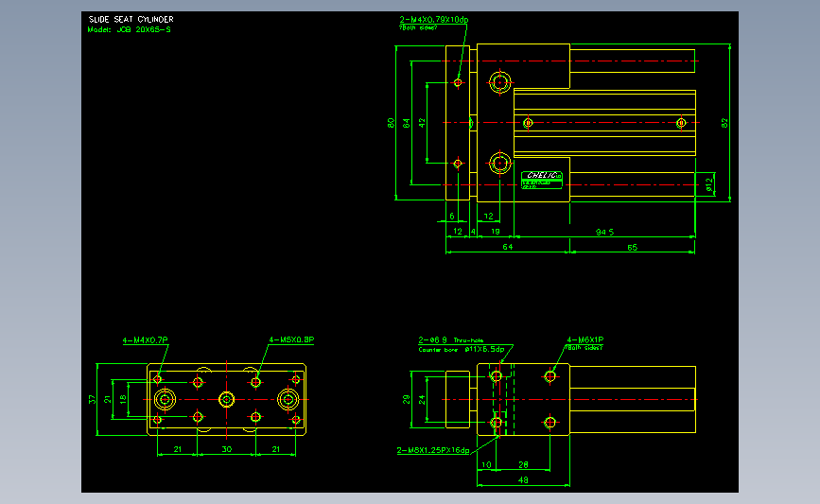Click the "19" horizontal dimension
The width and height of the screenshot is (820, 504).
[495, 232]
